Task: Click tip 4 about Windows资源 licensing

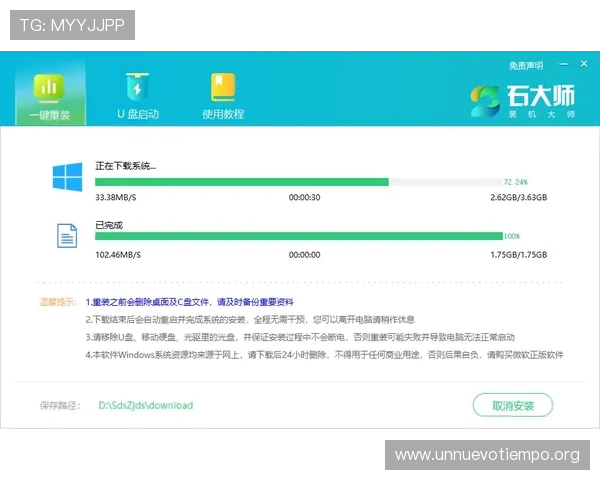Action: pyautogui.click(x=324, y=355)
